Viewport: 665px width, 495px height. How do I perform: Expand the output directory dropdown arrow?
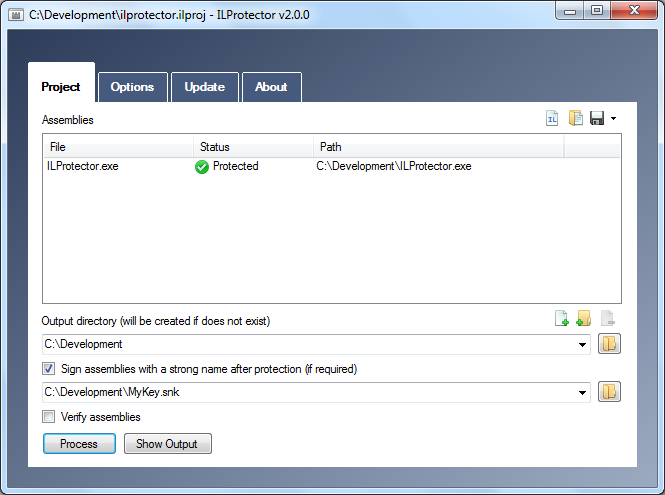coord(583,344)
